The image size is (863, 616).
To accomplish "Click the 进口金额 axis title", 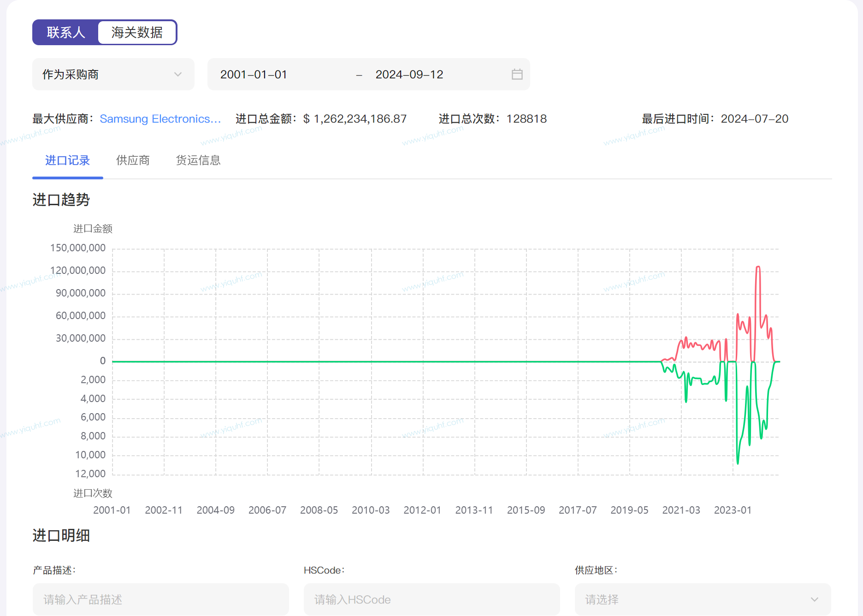I will 93,229.
